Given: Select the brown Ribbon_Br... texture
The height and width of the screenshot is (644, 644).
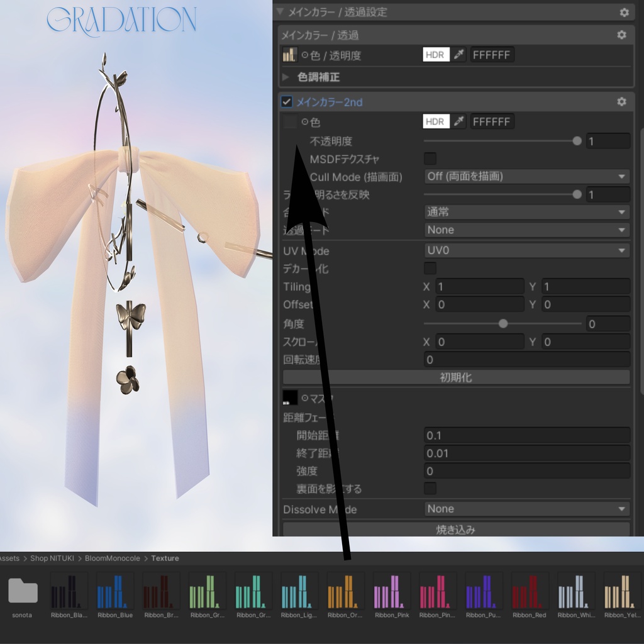Looking at the screenshot, I should [161, 596].
